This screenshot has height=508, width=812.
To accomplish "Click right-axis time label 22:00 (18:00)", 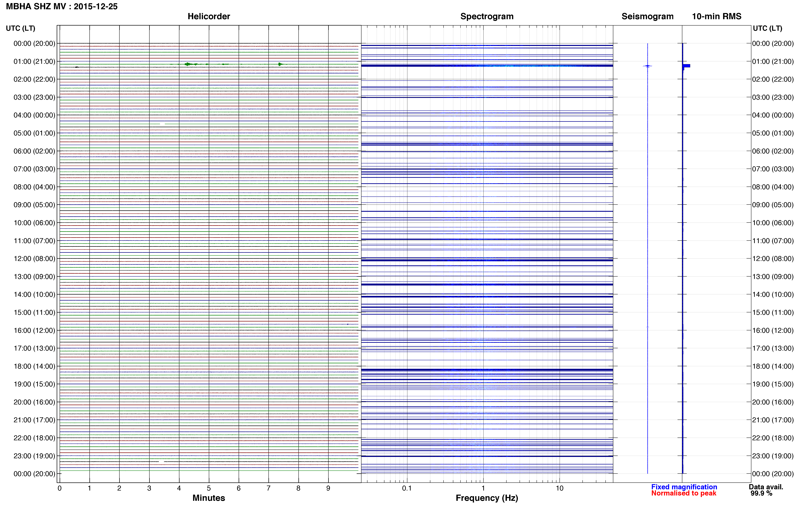I will (773, 438).
